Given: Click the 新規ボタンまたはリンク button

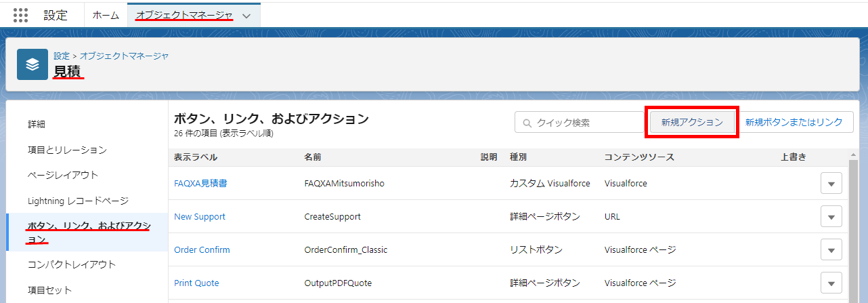Looking at the screenshot, I should click(x=794, y=123).
